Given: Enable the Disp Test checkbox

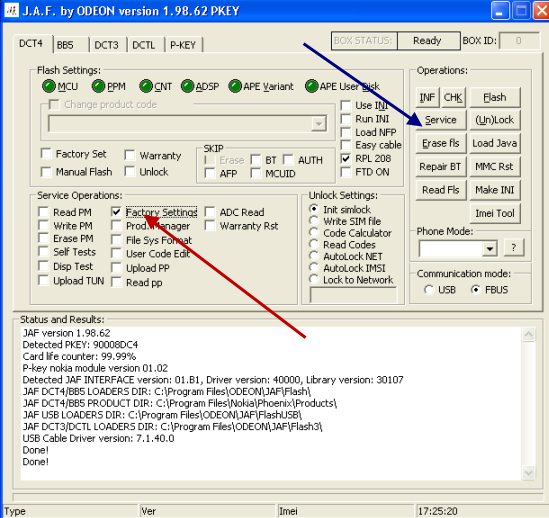Looking at the screenshot, I should click(x=43, y=267).
